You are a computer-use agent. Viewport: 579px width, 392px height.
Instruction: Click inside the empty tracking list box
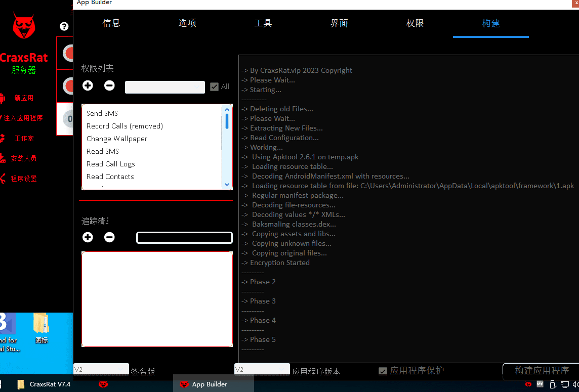click(157, 299)
